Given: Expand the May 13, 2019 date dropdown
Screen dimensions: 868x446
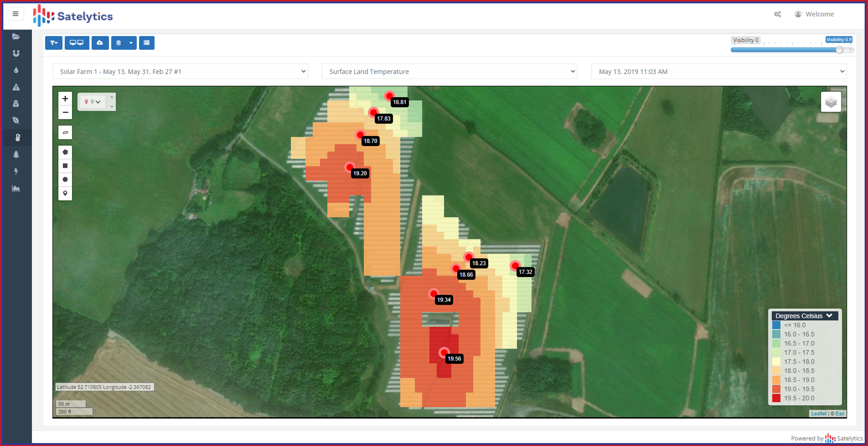Looking at the screenshot, I should click(x=718, y=72).
